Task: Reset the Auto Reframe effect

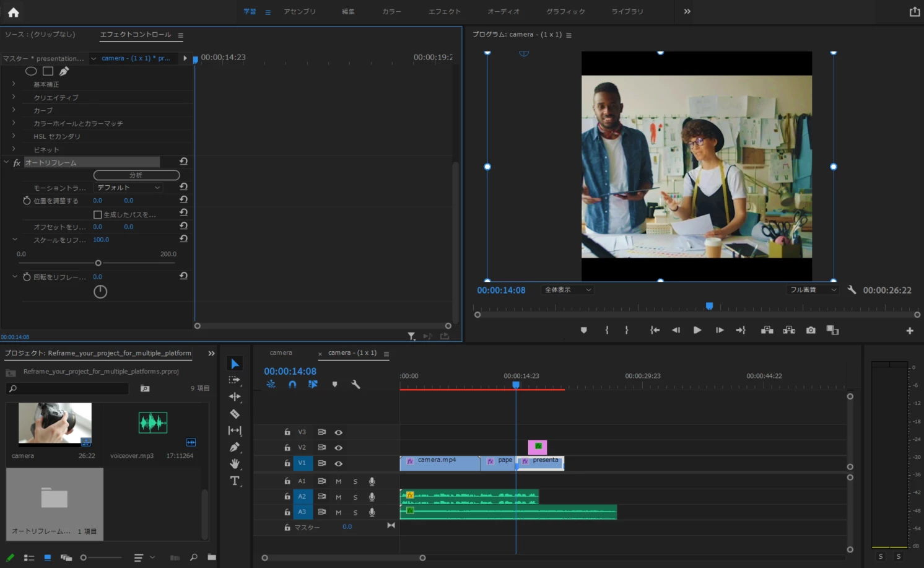Action: click(183, 162)
